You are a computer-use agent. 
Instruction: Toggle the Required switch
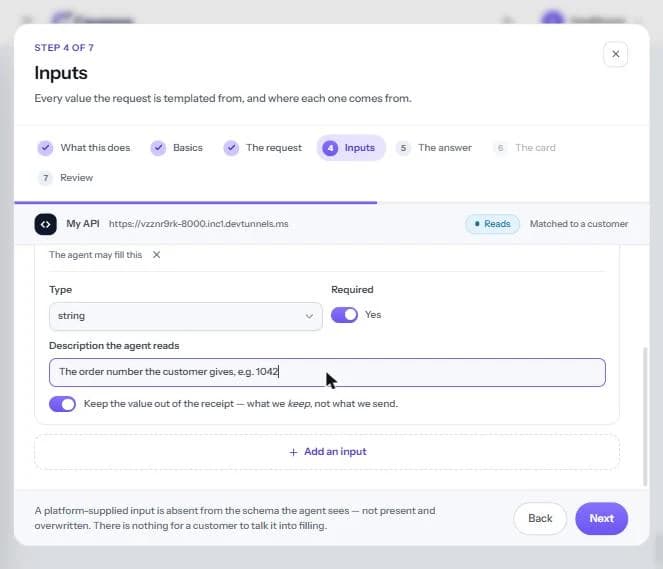[x=344, y=315]
